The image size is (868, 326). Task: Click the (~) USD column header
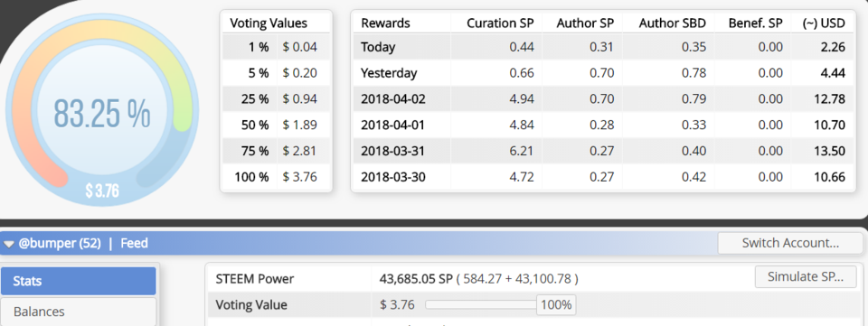click(x=824, y=23)
